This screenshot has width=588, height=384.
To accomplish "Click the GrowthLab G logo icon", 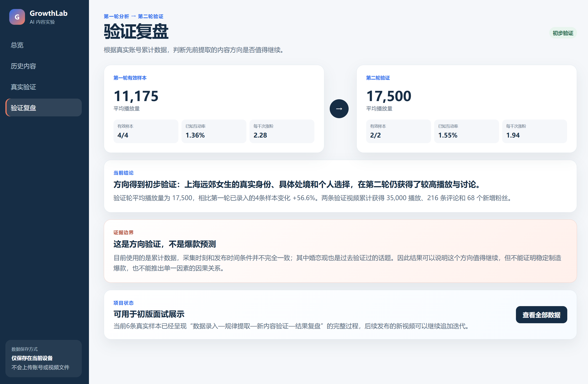I will [17, 17].
